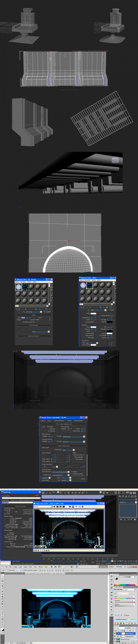The width and height of the screenshot is (138, 644).
Task: Toggle the Colorize checkbox in Adjustments panel
Action: [124, 616]
